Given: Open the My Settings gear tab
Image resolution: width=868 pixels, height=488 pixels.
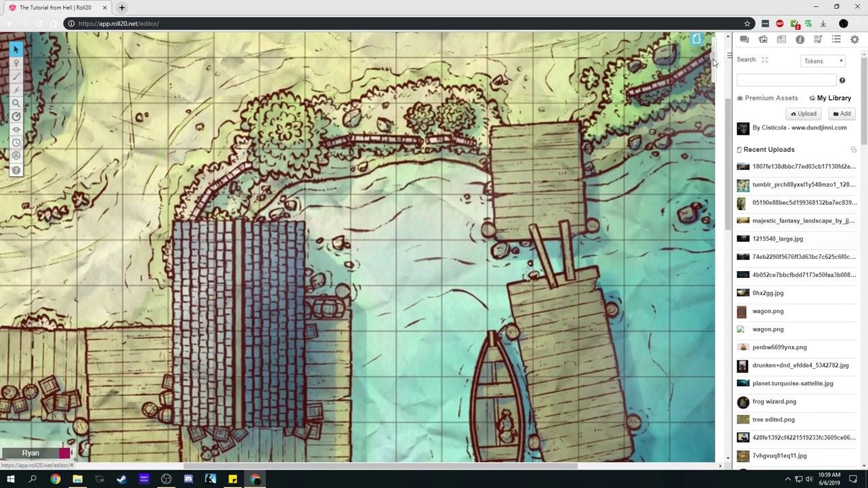Looking at the screenshot, I should pyautogui.click(x=854, y=40).
